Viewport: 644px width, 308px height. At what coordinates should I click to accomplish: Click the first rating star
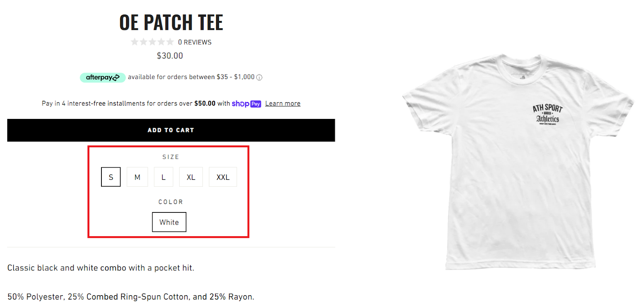[134, 42]
